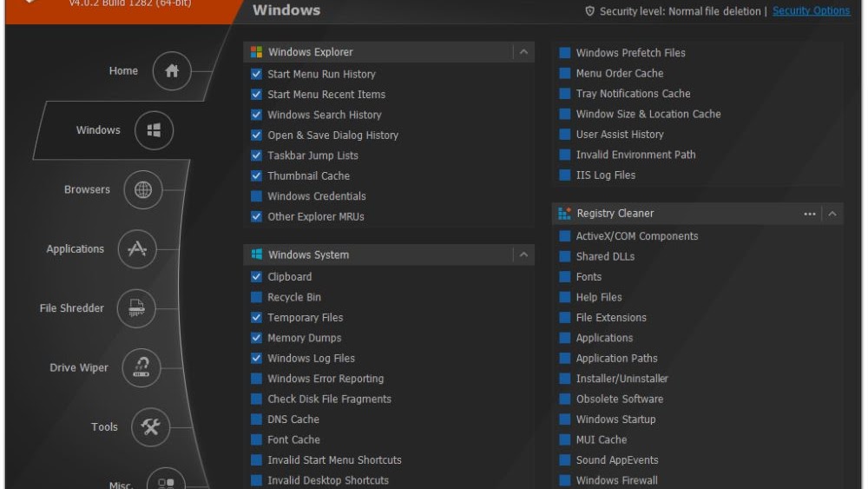Screen dimensions: 868x489
Task: Uncheck Temporary Files
Action: (x=256, y=317)
